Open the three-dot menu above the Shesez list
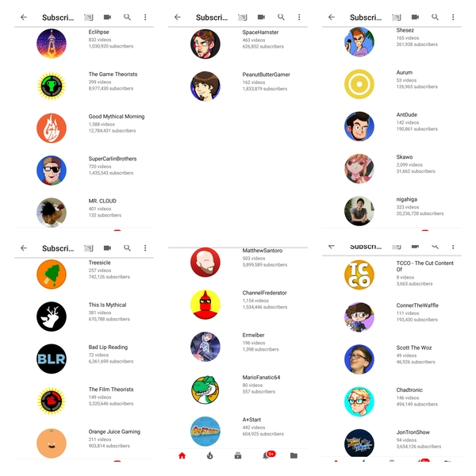The image size is (476, 476). pyautogui.click(x=453, y=17)
